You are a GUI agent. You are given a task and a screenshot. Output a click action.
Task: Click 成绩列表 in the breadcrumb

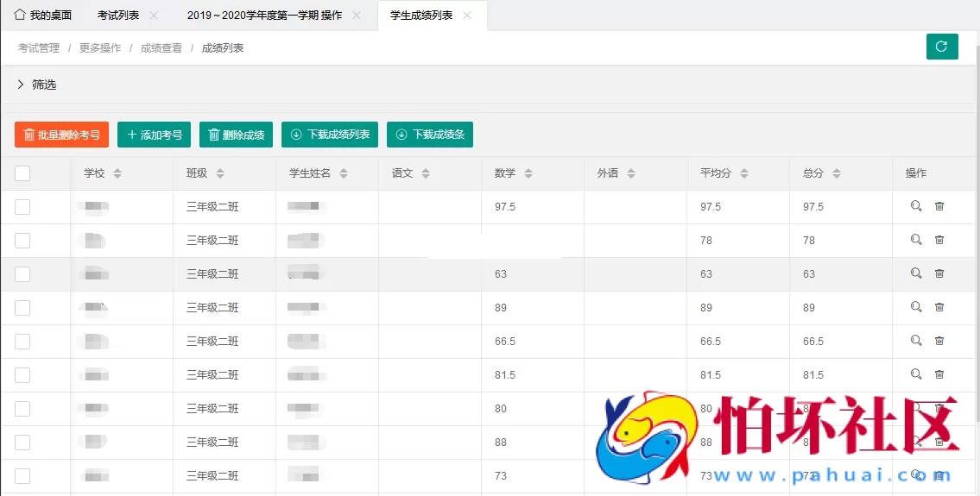[223, 48]
